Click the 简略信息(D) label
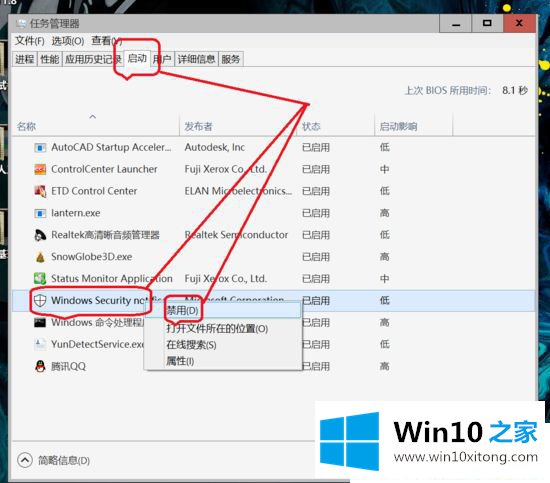Screen dimensions: 550x483 (64, 460)
